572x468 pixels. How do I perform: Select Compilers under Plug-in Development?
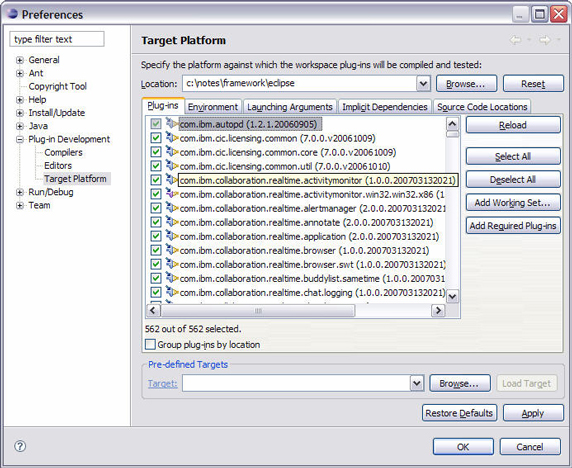pos(63,152)
